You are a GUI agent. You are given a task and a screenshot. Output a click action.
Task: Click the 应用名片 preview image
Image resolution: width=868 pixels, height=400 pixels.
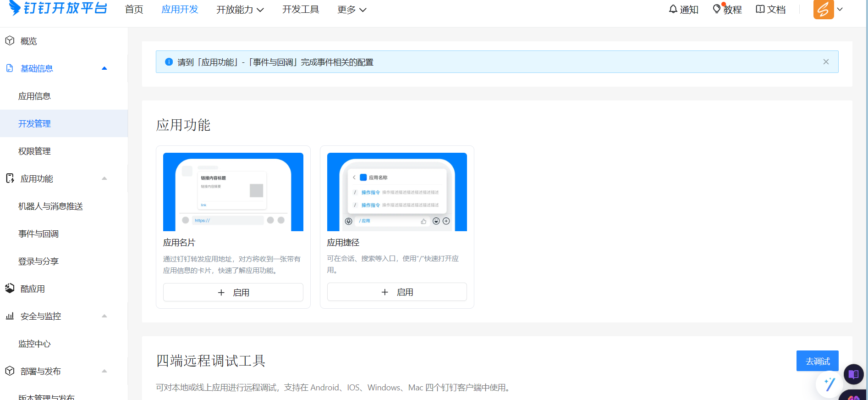(233, 192)
